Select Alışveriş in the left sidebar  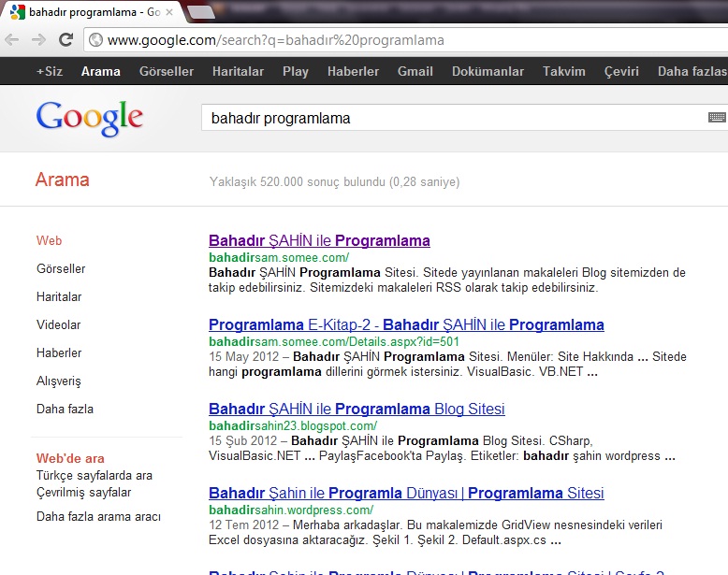coord(59,381)
